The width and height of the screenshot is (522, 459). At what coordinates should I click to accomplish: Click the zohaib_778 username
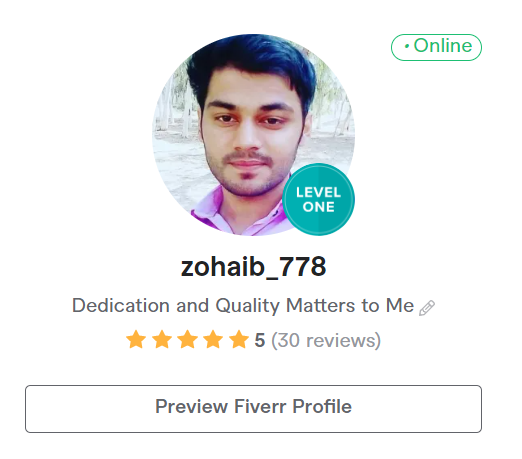pos(253,267)
